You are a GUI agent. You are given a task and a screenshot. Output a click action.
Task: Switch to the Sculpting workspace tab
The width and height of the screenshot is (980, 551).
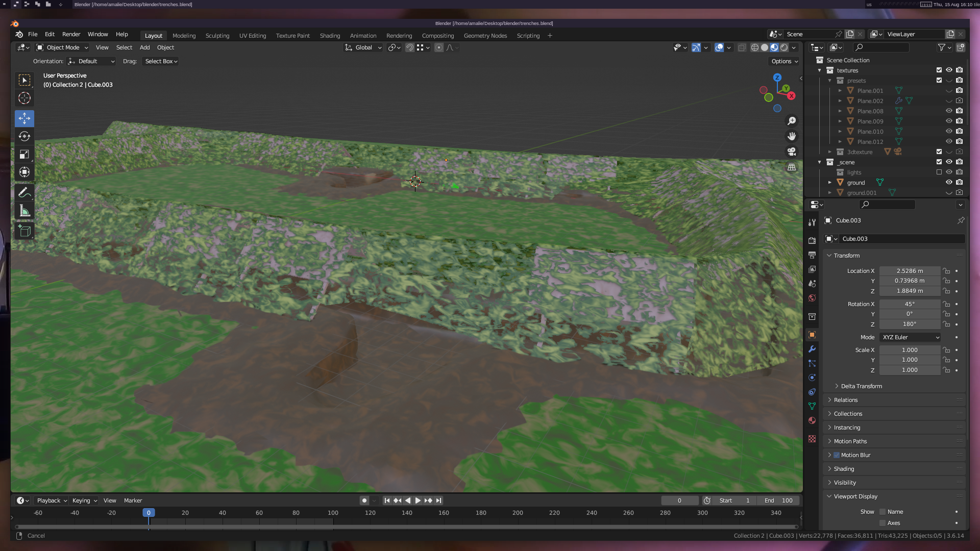coord(217,36)
